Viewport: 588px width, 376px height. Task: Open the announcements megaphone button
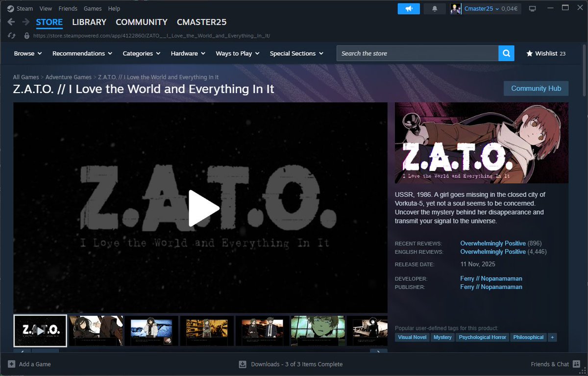click(409, 9)
